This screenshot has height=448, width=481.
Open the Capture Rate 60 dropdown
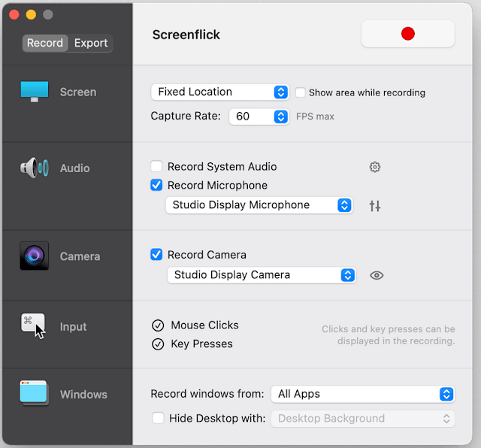259,117
